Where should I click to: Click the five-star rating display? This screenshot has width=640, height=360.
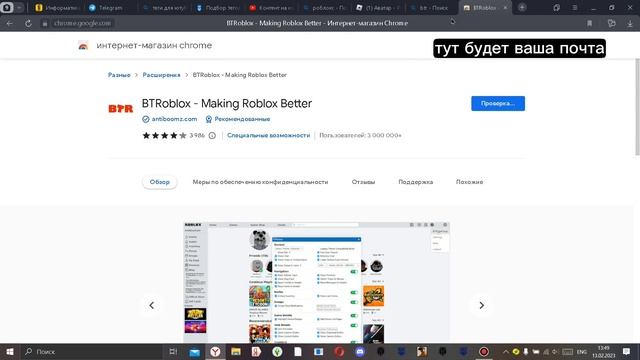coord(164,136)
